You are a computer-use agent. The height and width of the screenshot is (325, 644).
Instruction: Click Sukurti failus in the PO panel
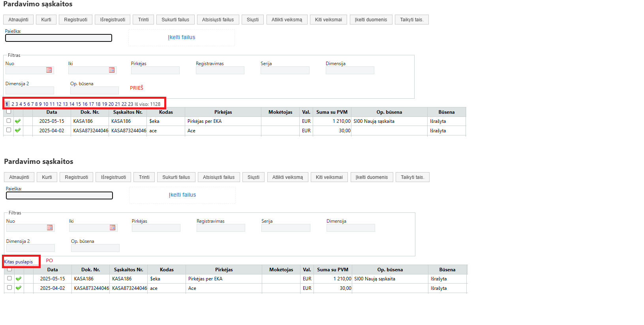click(176, 177)
